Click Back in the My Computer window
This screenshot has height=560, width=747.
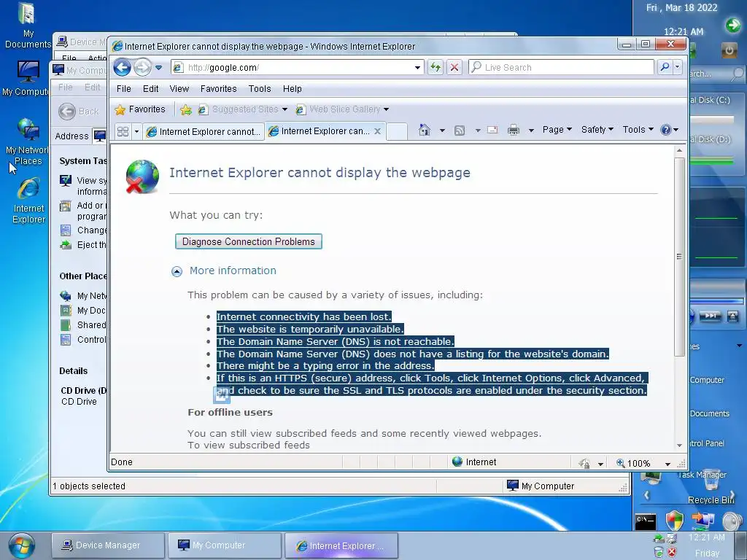point(79,112)
